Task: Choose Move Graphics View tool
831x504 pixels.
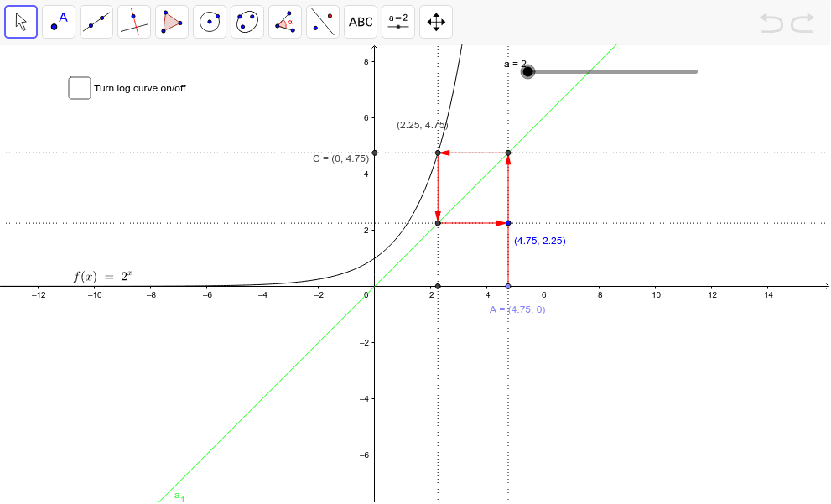Action: pyautogui.click(x=436, y=22)
